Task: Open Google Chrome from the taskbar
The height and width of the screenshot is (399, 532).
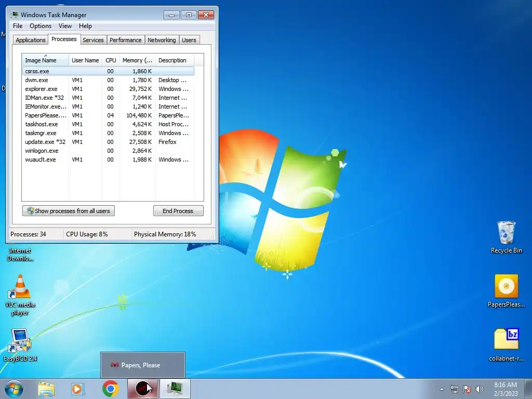Action: pyautogui.click(x=110, y=389)
